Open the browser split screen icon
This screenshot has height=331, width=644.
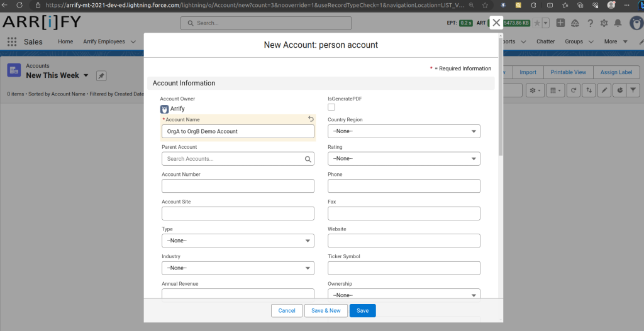550,5
